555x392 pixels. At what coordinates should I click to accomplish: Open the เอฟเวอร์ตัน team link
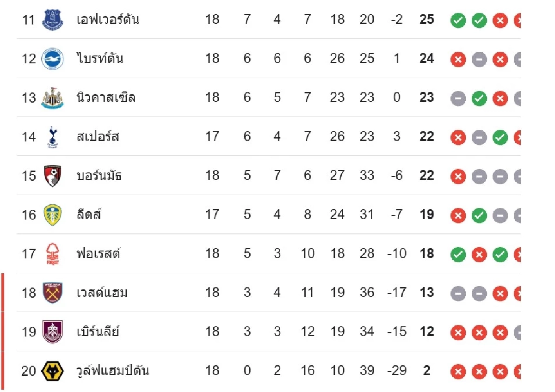[x=108, y=20]
